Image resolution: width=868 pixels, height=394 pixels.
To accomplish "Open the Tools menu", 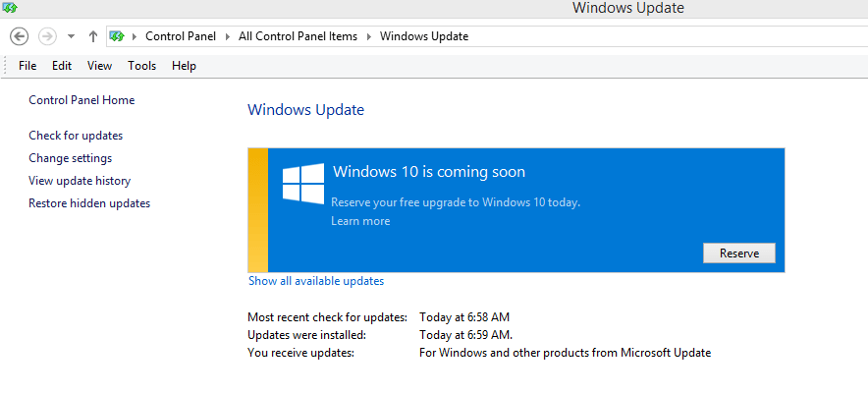I will tap(141, 66).
